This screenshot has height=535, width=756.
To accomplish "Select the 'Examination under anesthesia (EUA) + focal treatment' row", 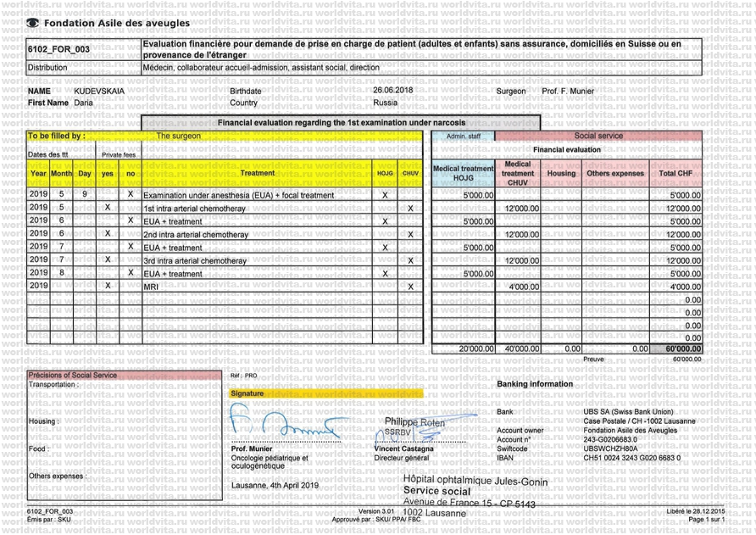I will click(225, 195).
